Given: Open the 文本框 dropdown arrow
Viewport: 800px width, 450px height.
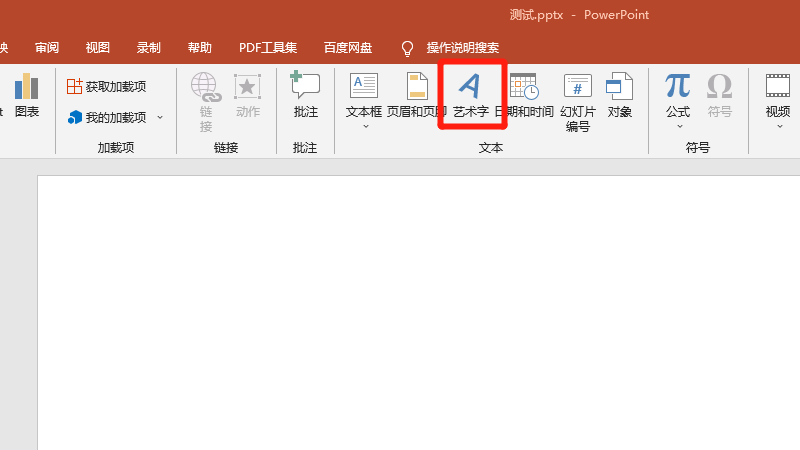Looking at the screenshot, I should 364,127.
